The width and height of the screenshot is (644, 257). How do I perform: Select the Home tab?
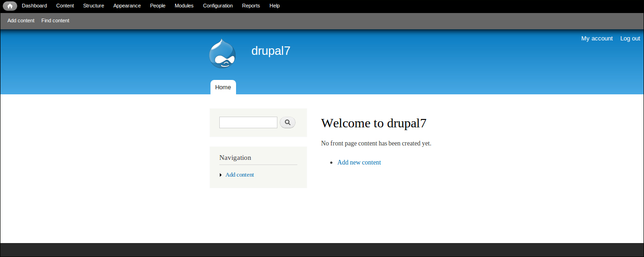(223, 87)
